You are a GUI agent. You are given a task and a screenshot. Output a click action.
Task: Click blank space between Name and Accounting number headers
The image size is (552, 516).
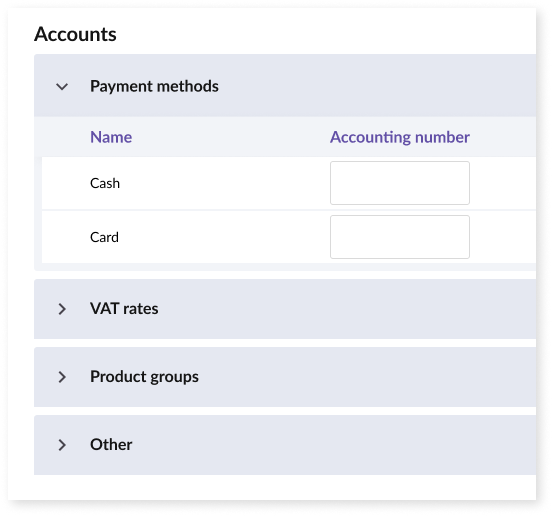coord(231,137)
